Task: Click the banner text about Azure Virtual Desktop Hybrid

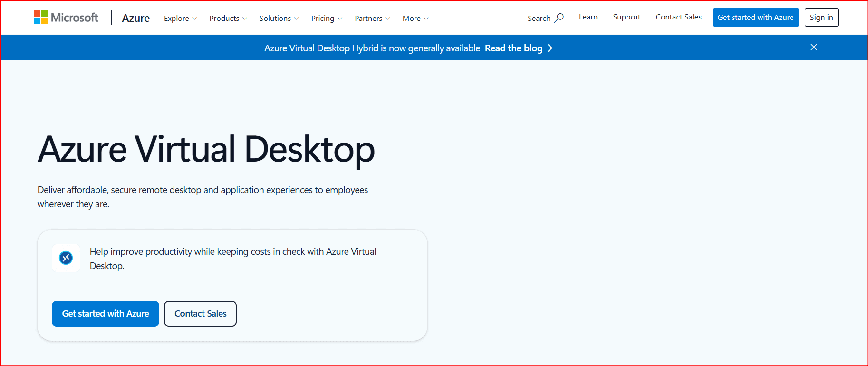Action: (x=372, y=48)
